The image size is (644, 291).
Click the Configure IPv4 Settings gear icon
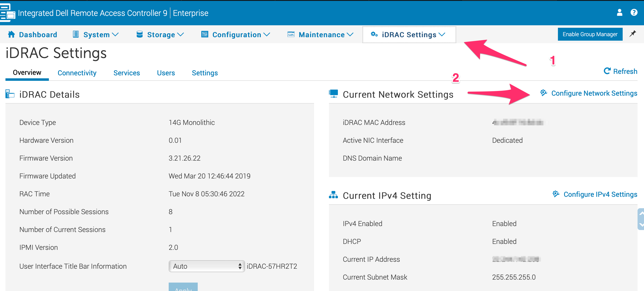[555, 194]
